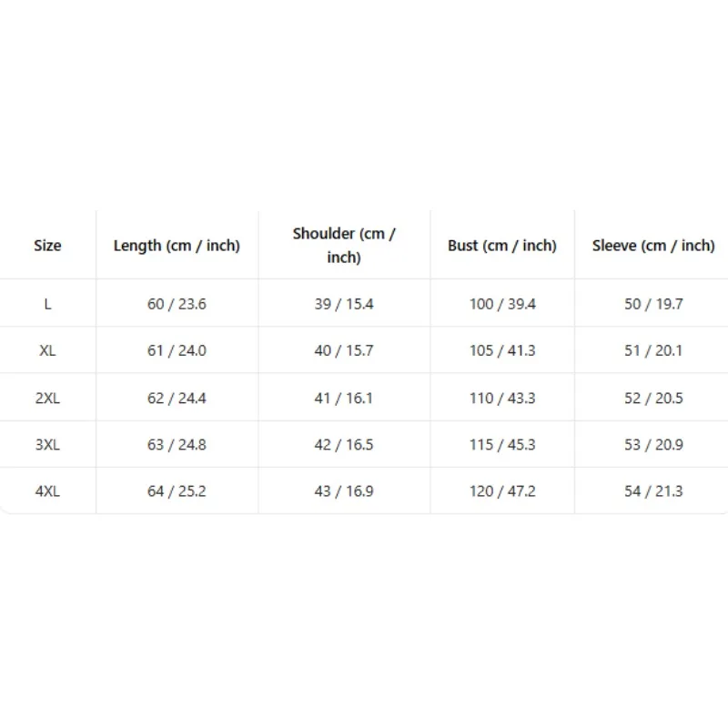This screenshot has width=728, height=728.
Task: Click the Length (cm / inch) header
Action: 177,245
